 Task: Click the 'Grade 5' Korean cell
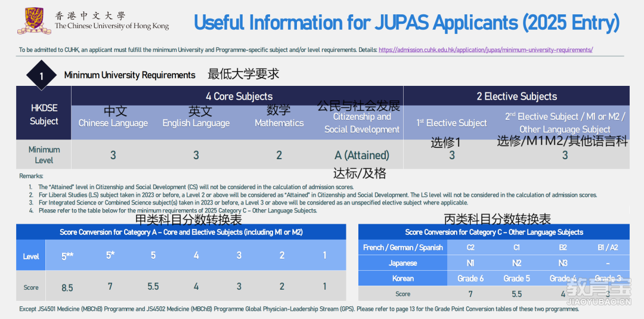[x=516, y=278]
